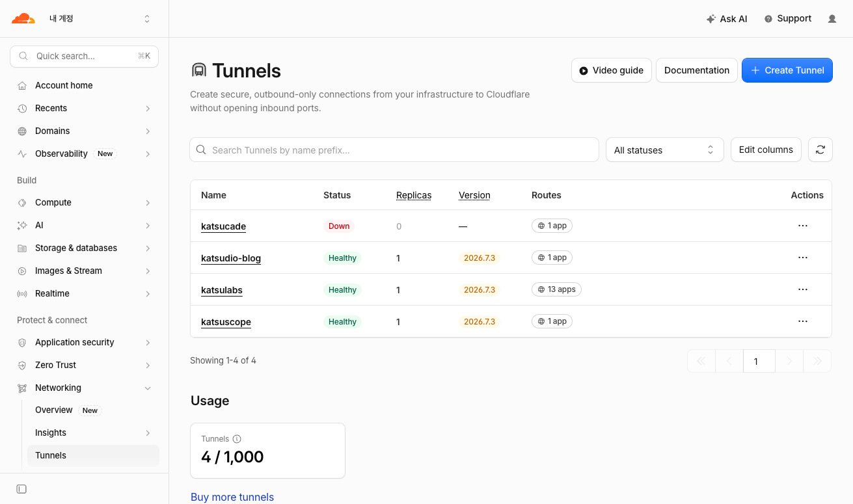Click the Cloudflare logo icon

[23, 18]
